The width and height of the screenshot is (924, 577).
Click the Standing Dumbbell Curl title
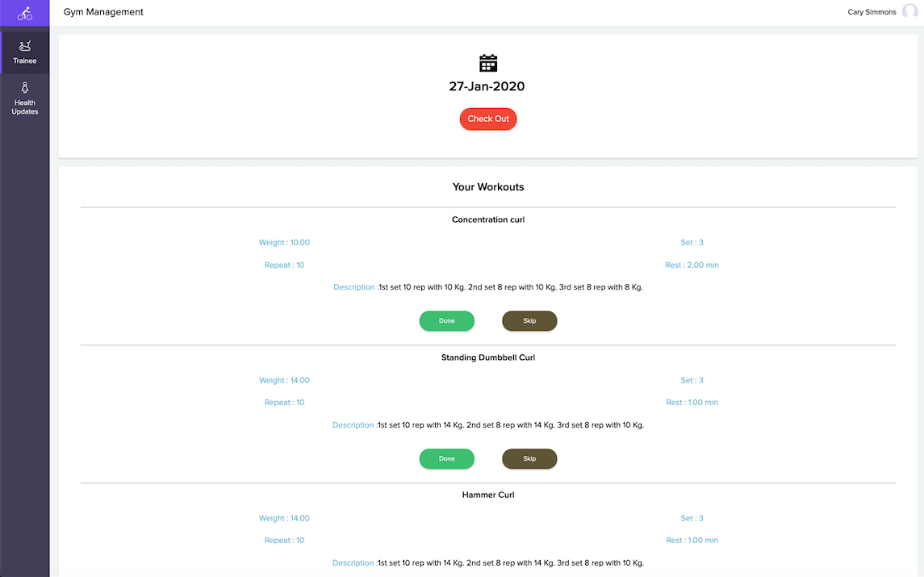click(x=488, y=357)
